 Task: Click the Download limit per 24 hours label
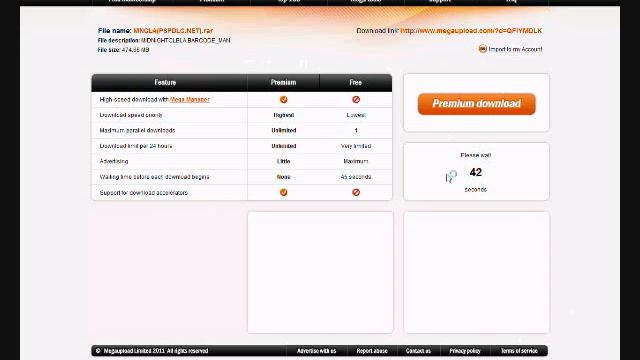(136, 146)
